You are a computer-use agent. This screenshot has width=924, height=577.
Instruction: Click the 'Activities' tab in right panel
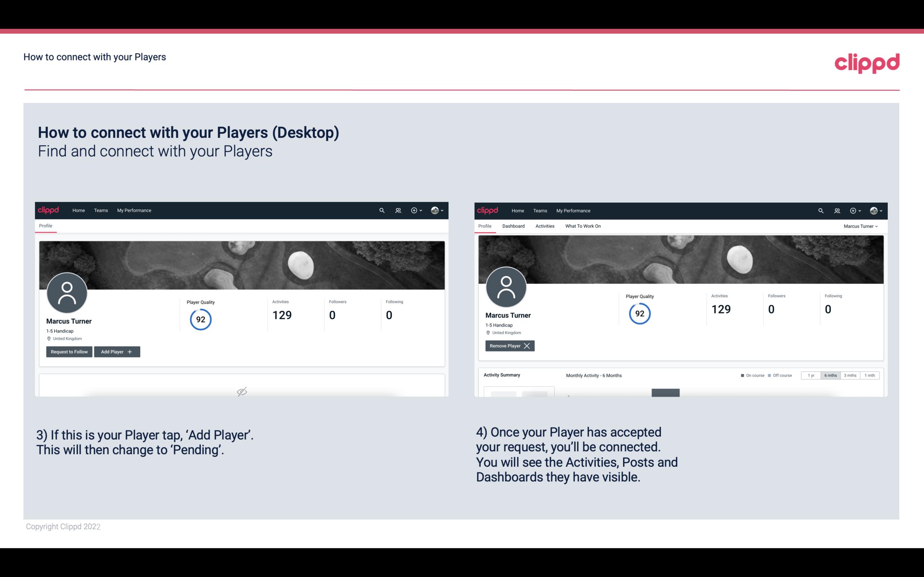pyautogui.click(x=545, y=226)
